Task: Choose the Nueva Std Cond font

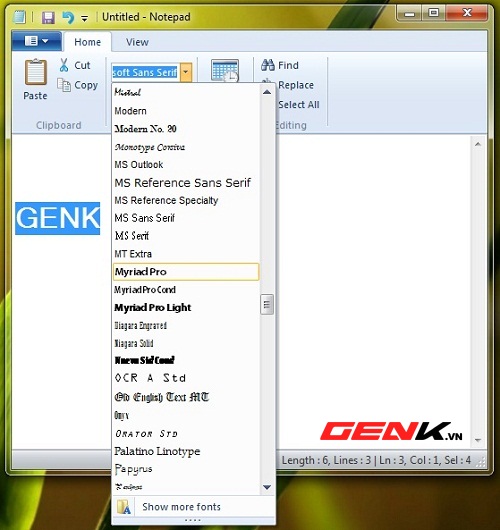Action: [x=186, y=360]
